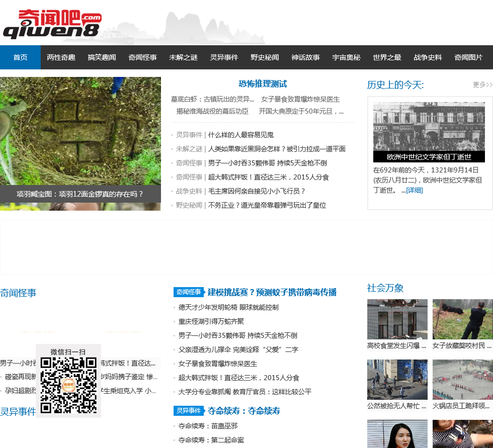This screenshot has height=448, width=493.
Task: Open the 野史秘闻 nav item
Action: click(x=265, y=57)
